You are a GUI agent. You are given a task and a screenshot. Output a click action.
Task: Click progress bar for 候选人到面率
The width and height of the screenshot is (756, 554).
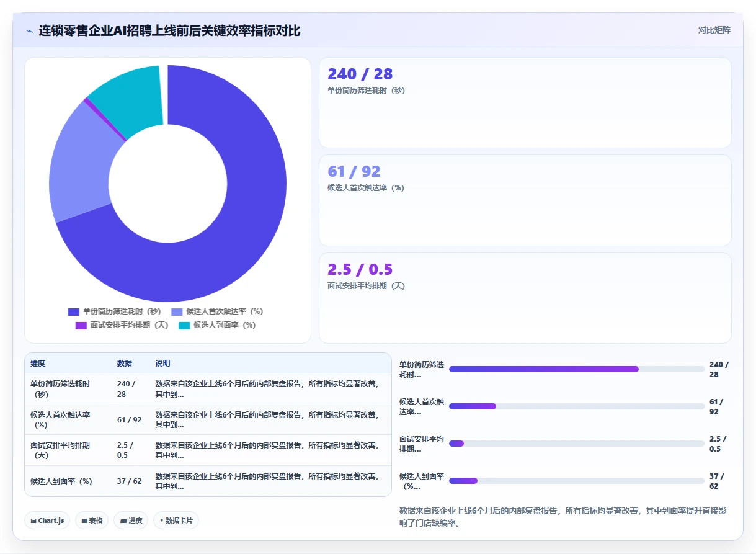click(576, 481)
